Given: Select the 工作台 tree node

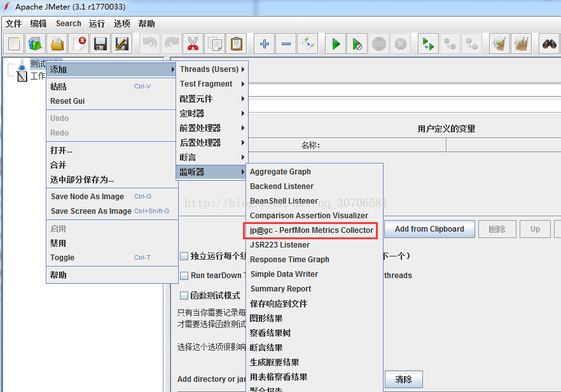Looking at the screenshot, I should click(x=38, y=76).
